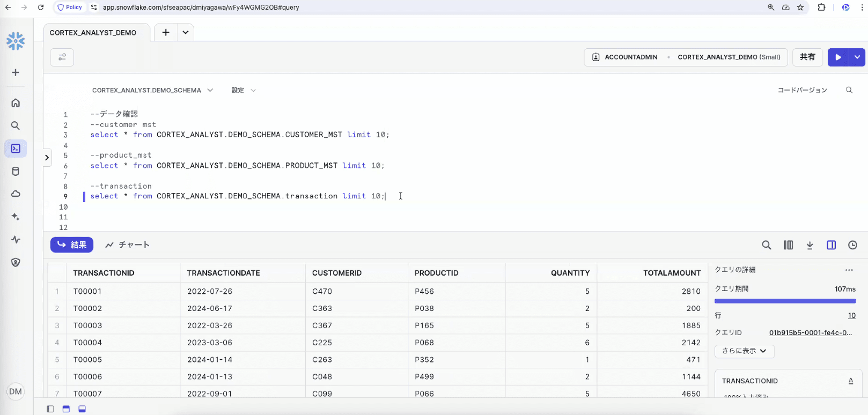
Task: Open the query history clock icon
Action: tap(852, 245)
